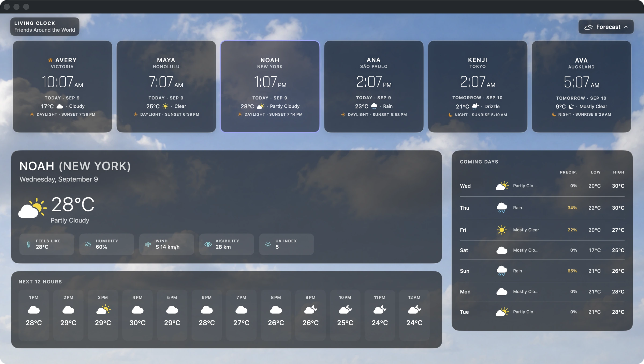The image size is (644, 364).
Task: Click the 3 PM partly sunny hourly icon
Action: 103,310
